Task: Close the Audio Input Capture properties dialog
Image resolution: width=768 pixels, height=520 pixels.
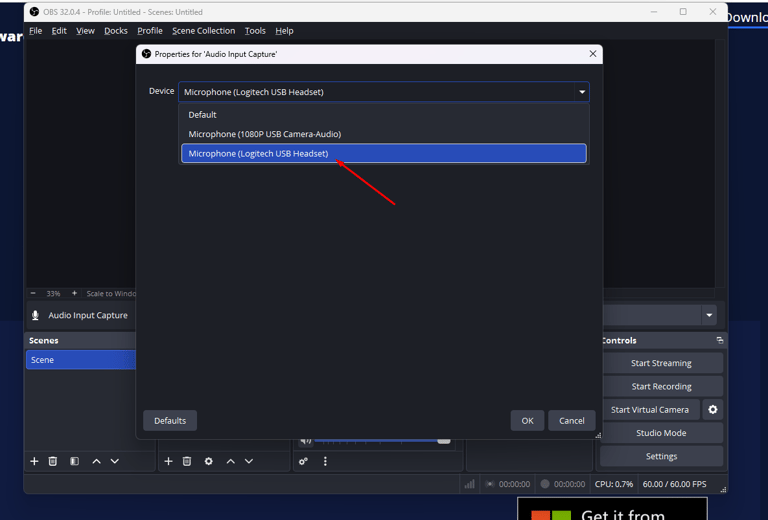Action: pyautogui.click(x=593, y=54)
